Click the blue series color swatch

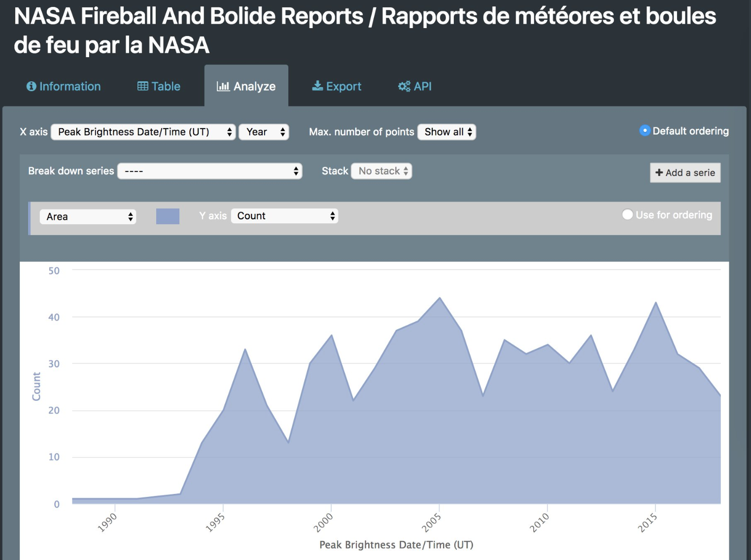pyautogui.click(x=168, y=216)
